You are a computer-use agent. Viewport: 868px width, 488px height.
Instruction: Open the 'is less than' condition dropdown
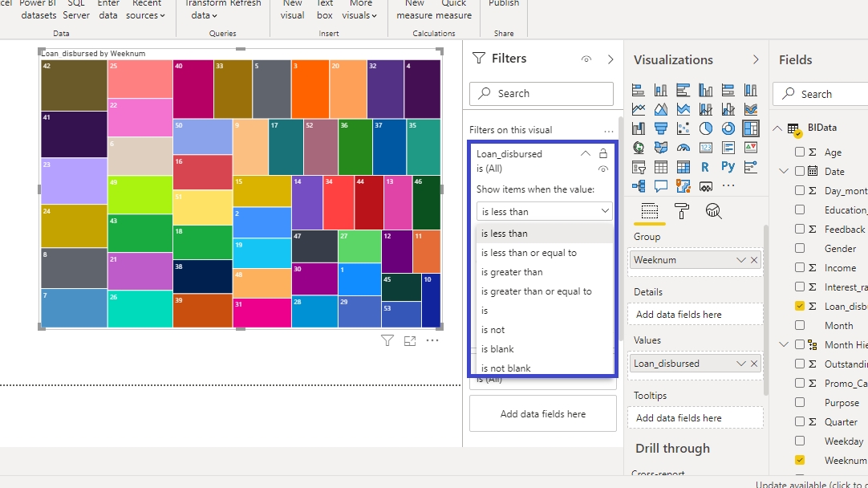544,212
